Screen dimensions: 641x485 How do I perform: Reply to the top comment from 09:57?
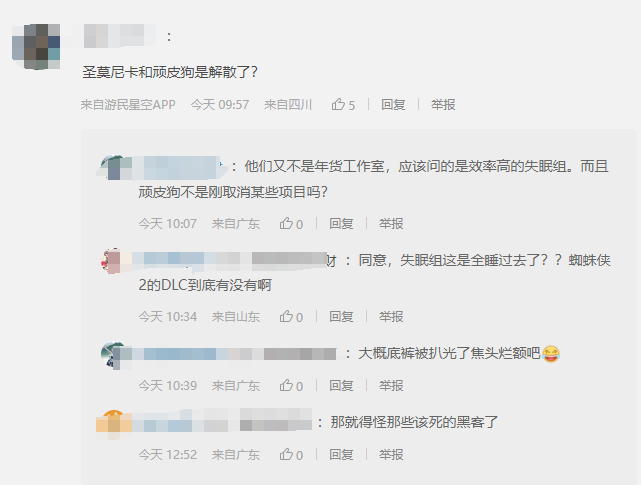(393, 105)
